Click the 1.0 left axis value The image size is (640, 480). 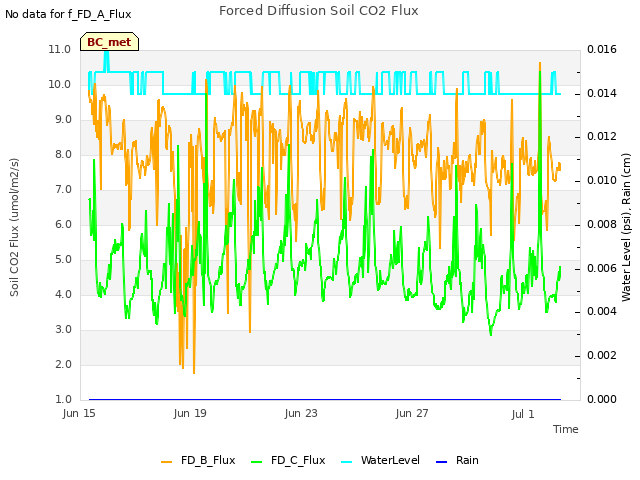tap(63, 399)
